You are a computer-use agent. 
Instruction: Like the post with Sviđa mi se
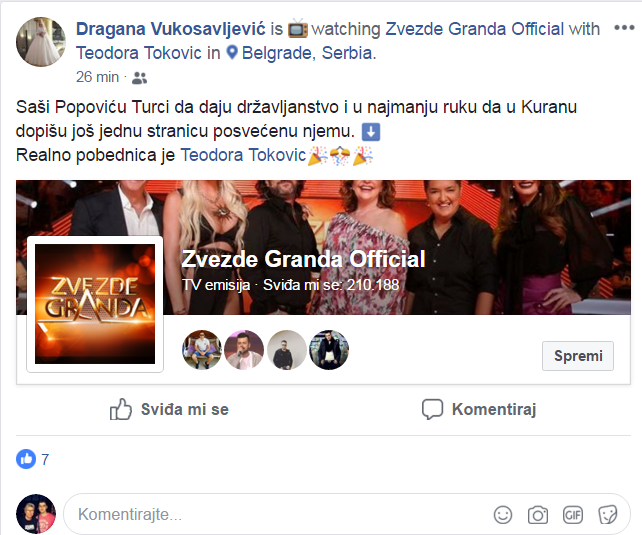[x=169, y=409]
